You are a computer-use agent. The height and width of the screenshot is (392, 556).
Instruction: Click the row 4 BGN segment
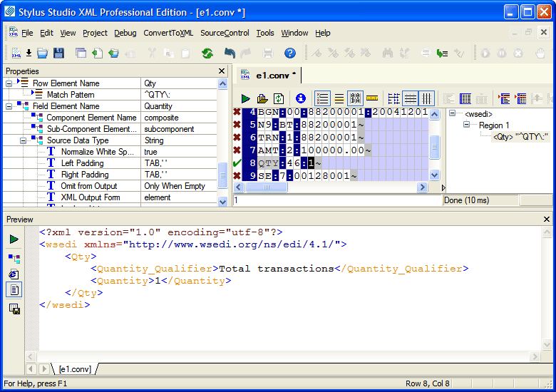(268, 112)
